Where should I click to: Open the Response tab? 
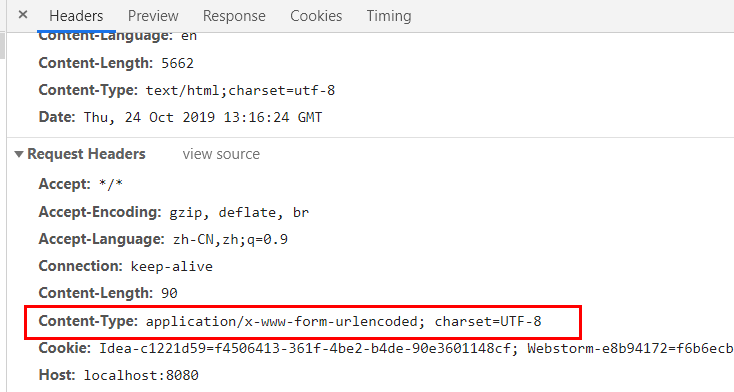[x=234, y=16]
